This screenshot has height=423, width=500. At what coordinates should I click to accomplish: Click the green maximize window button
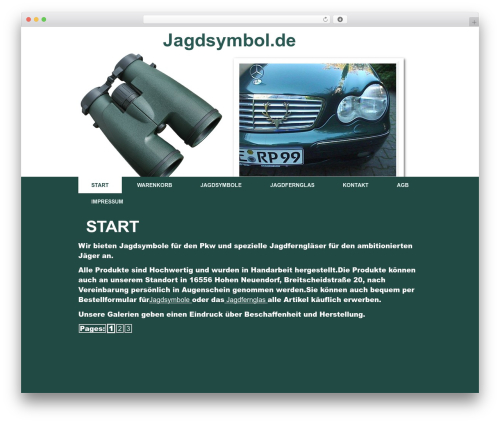(44, 20)
